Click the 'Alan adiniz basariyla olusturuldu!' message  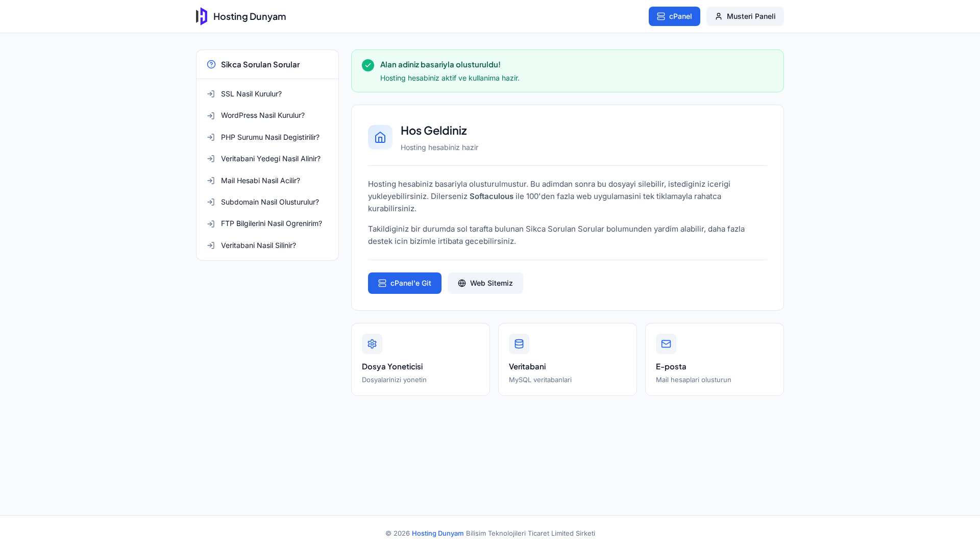point(440,64)
